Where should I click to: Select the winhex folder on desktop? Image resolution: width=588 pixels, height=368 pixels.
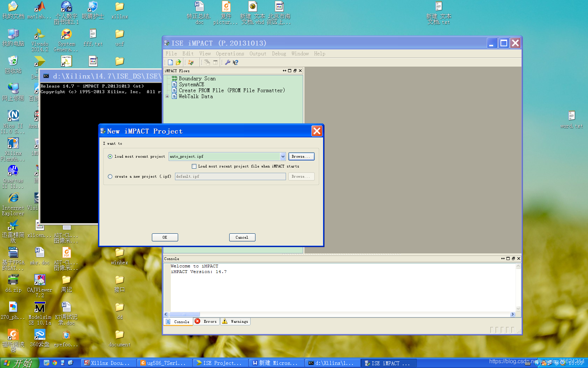click(x=119, y=256)
